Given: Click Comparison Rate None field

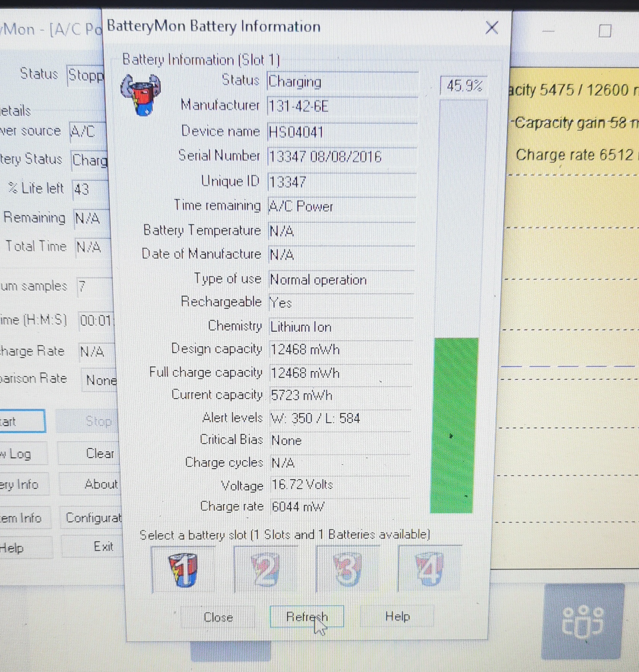Looking at the screenshot, I should 100,380.
